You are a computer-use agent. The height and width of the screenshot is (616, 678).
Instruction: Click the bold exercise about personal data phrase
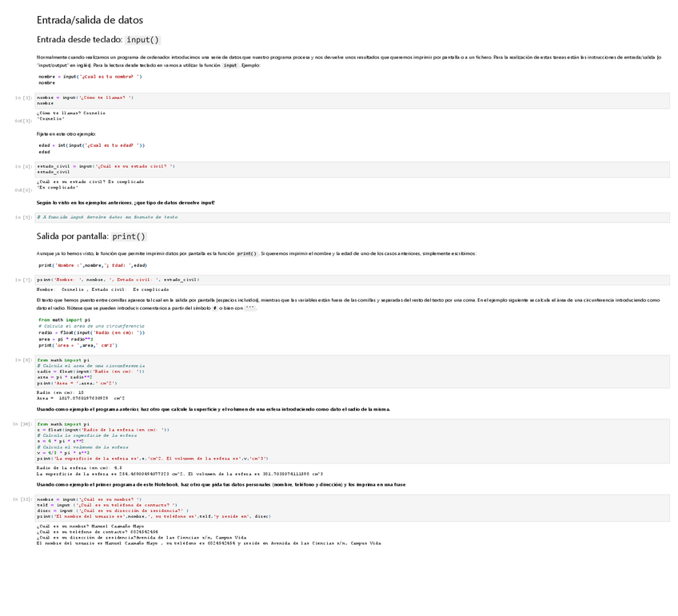221,485
